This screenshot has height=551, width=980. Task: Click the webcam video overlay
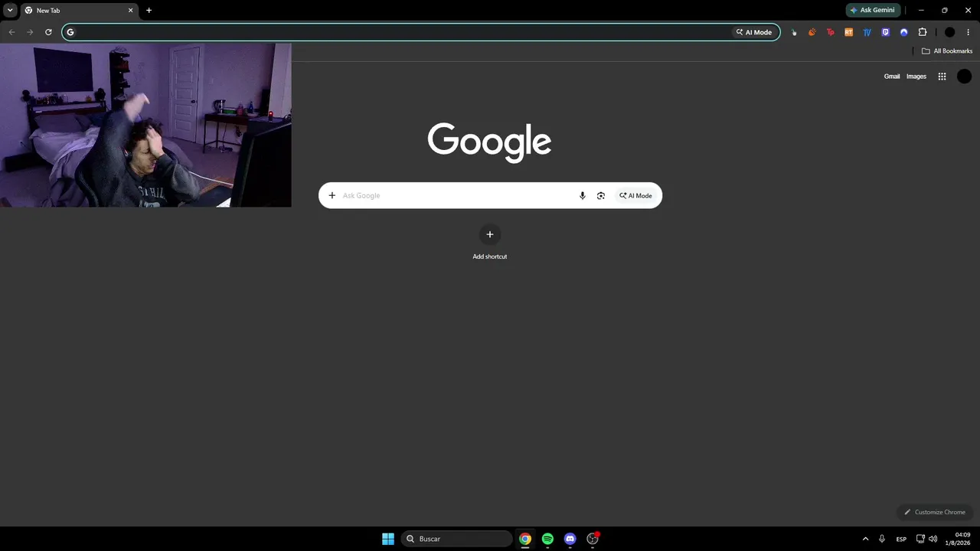(x=145, y=125)
